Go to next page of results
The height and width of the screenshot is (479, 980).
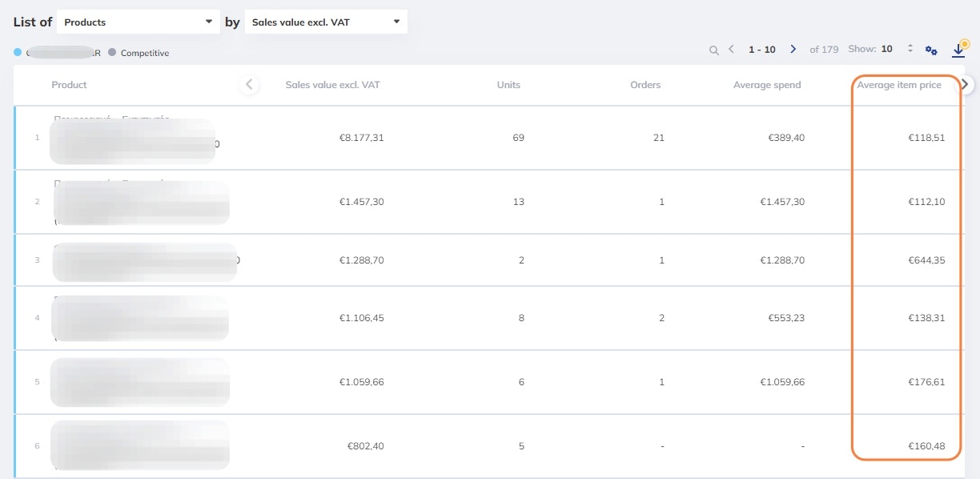pyautogui.click(x=793, y=50)
